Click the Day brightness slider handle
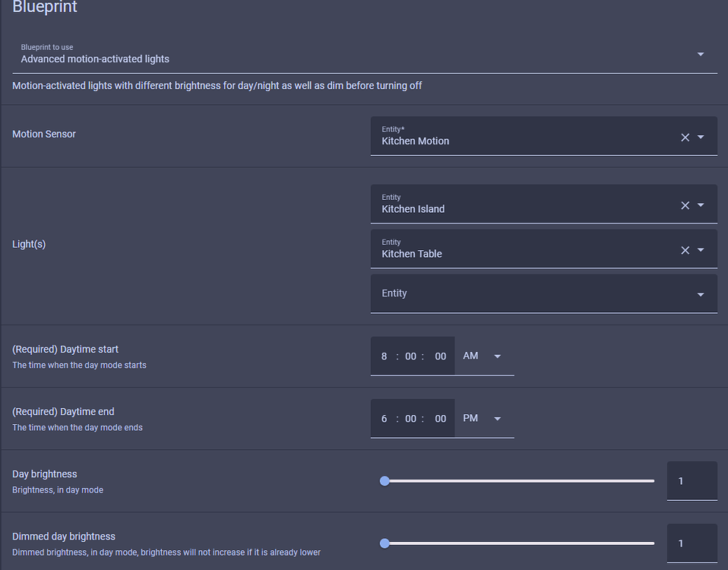 (x=385, y=481)
